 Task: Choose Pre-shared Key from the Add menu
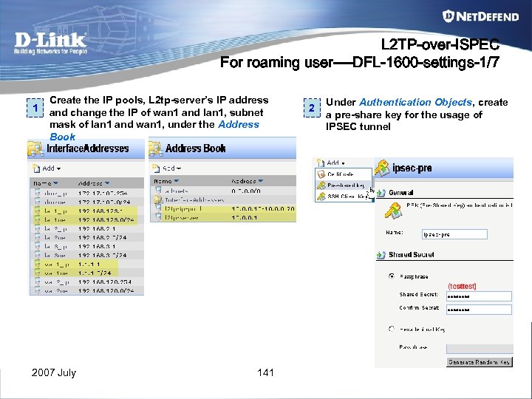click(x=344, y=185)
